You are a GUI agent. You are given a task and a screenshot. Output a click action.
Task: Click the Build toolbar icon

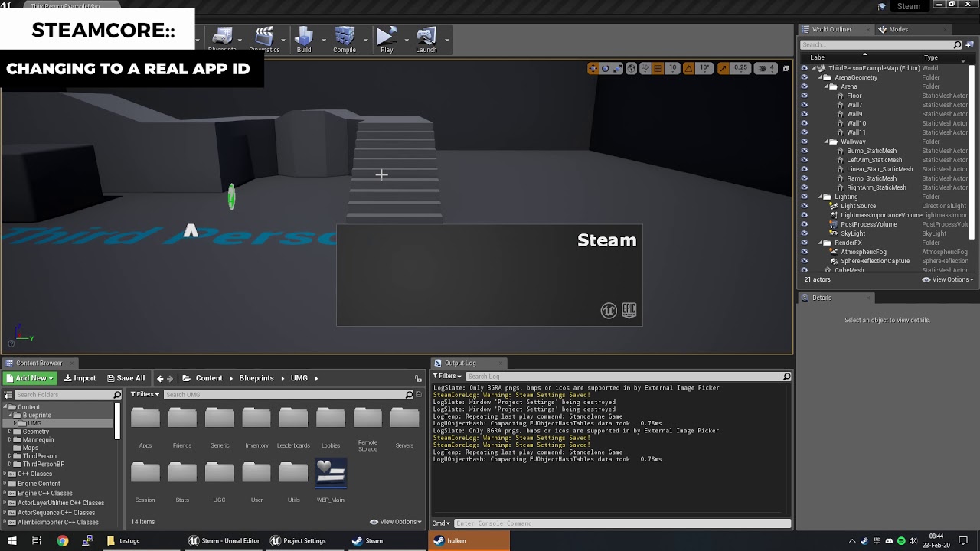coord(304,40)
